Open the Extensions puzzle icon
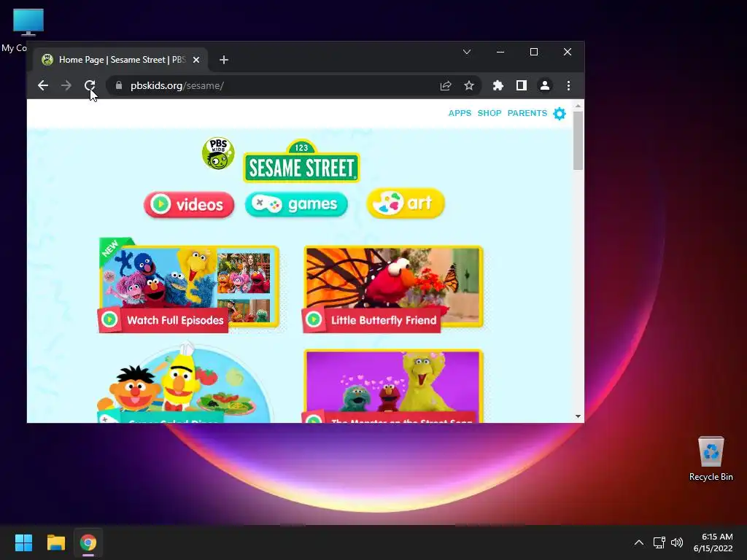 [x=498, y=86]
